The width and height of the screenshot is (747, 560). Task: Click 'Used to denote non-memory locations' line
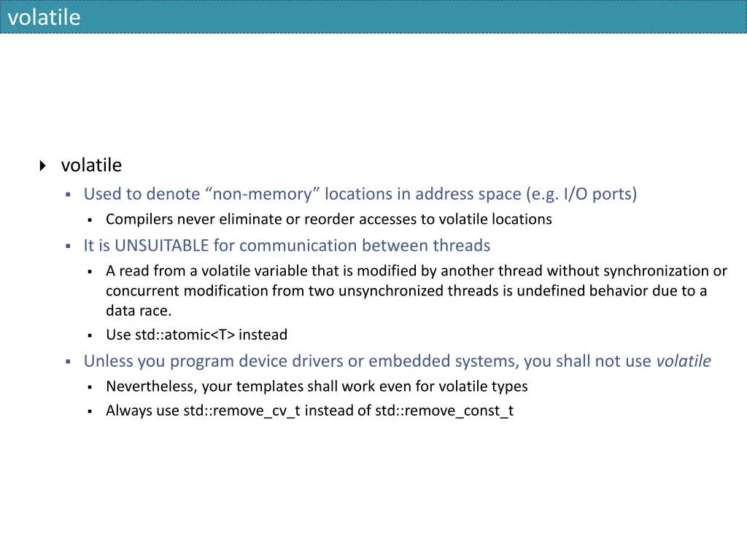click(360, 194)
